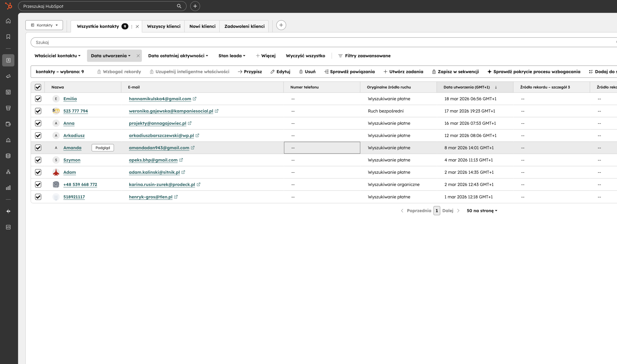Uncheck the checkbox for Emilia
This screenshot has width=617, height=364.
click(x=38, y=99)
